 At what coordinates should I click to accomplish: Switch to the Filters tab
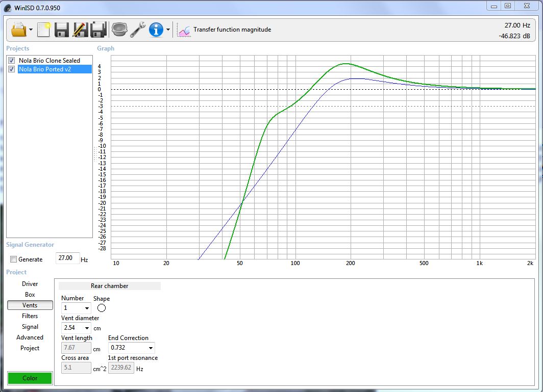(x=30, y=316)
